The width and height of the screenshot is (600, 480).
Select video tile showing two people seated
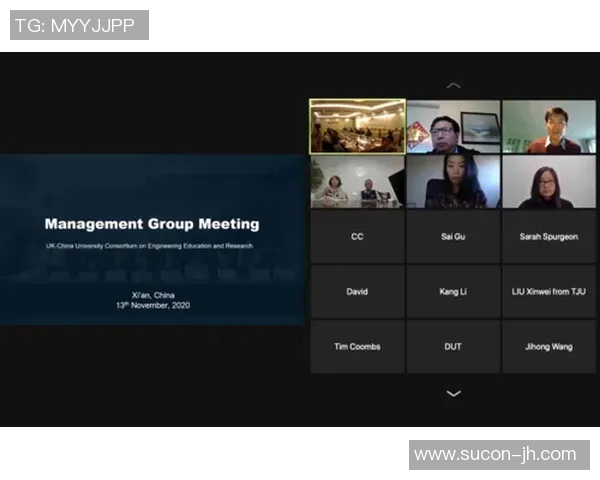pyautogui.click(x=357, y=181)
